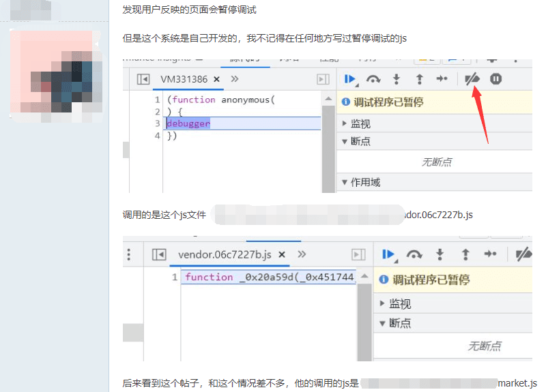Click Step out icon in VM331386 debugger toolbar
This screenshot has width=546, height=392.
coord(420,79)
